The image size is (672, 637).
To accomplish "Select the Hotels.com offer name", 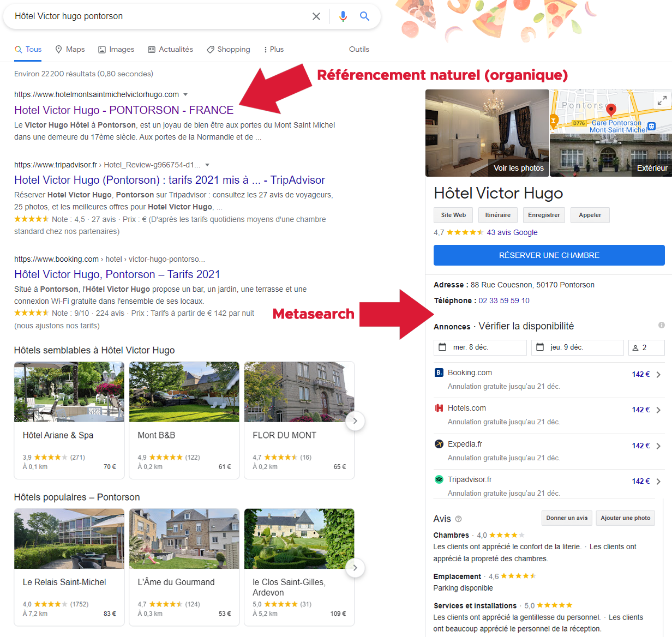I will click(x=467, y=408).
